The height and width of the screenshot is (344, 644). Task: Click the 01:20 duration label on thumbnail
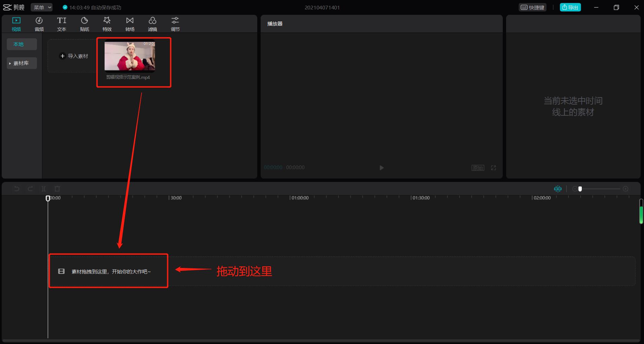(149, 44)
